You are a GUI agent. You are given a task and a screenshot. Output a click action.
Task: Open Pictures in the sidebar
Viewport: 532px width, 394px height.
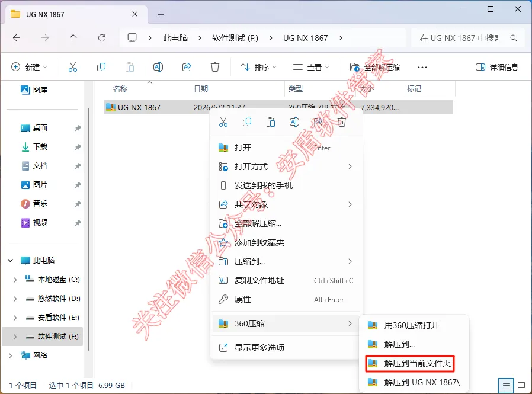(x=34, y=185)
